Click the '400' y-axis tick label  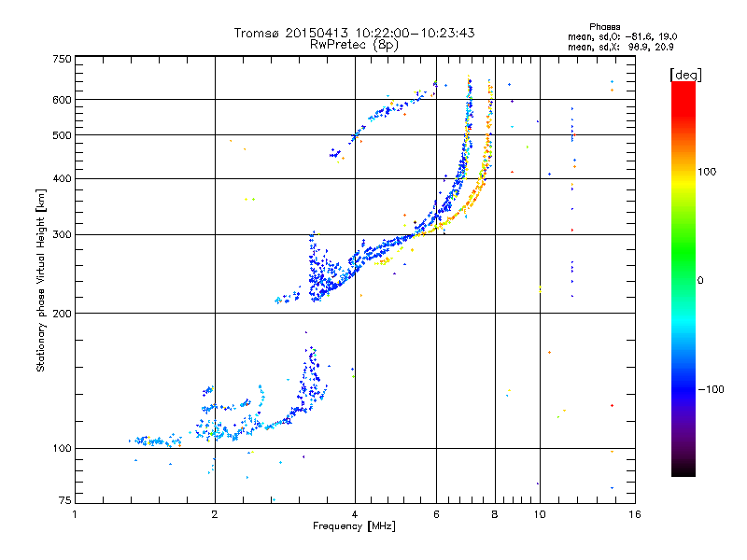point(63,179)
